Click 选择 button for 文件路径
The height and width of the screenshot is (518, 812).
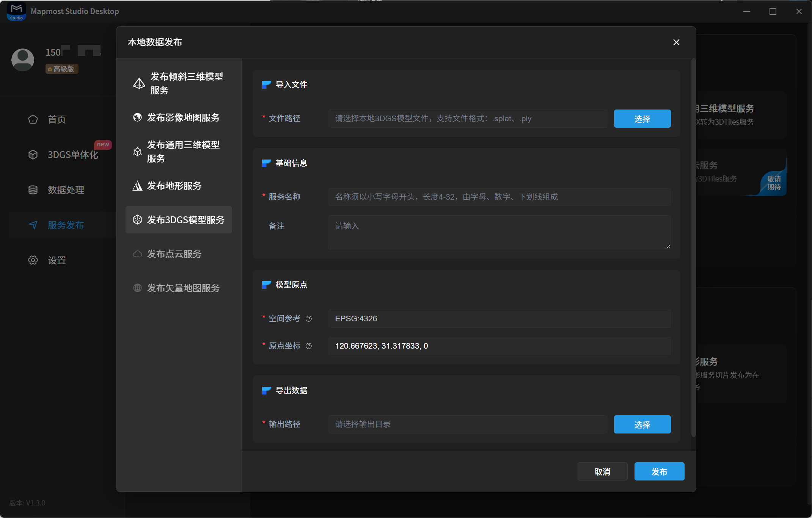(x=642, y=119)
